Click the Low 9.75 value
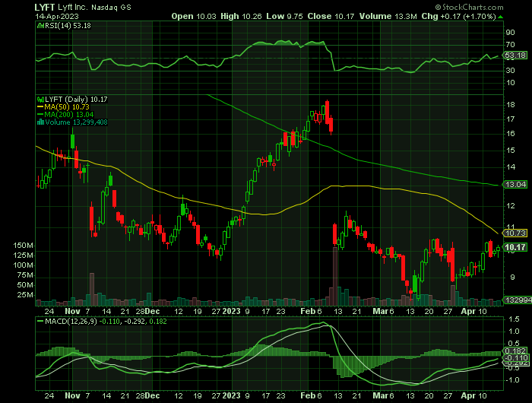Viewport: 532px width, 403px height. (x=284, y=16)
